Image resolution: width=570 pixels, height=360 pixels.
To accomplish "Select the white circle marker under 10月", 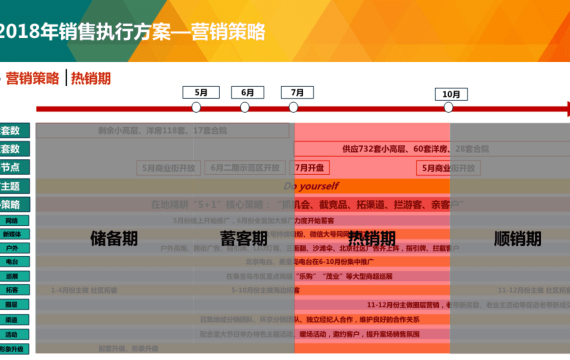I will click(x=448, y=107).
